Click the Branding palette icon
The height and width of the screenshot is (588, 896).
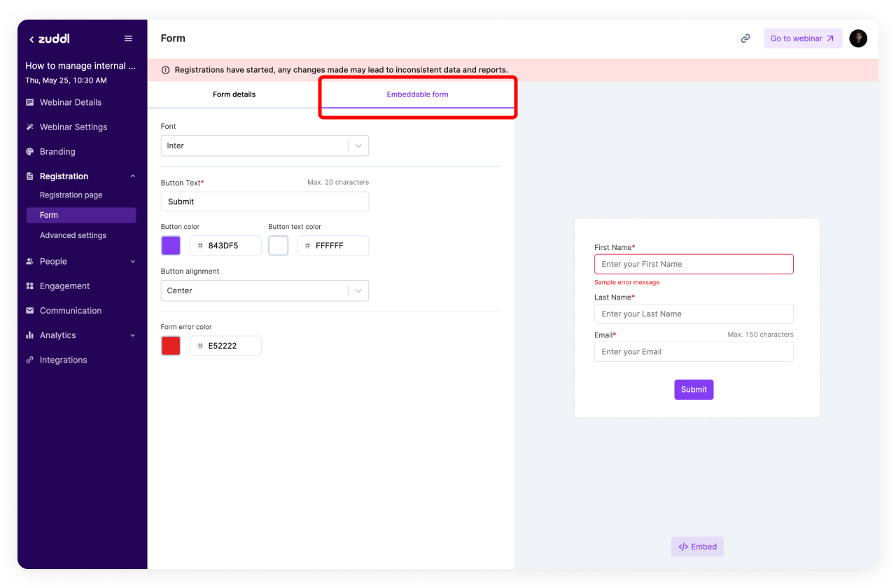click(x=30, y=152)
